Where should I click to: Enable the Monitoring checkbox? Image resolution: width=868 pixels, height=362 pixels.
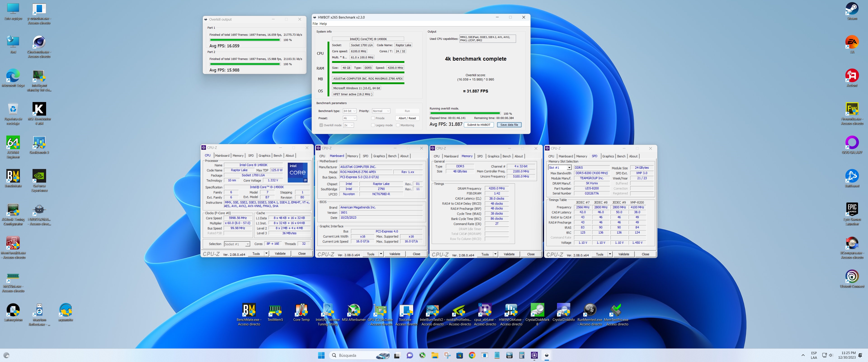click(398, 125)
